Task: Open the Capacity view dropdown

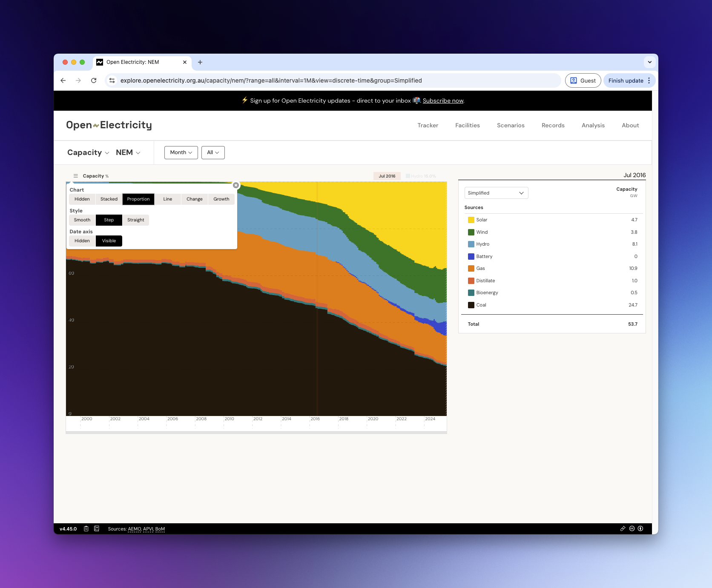Action: [88, 152]
